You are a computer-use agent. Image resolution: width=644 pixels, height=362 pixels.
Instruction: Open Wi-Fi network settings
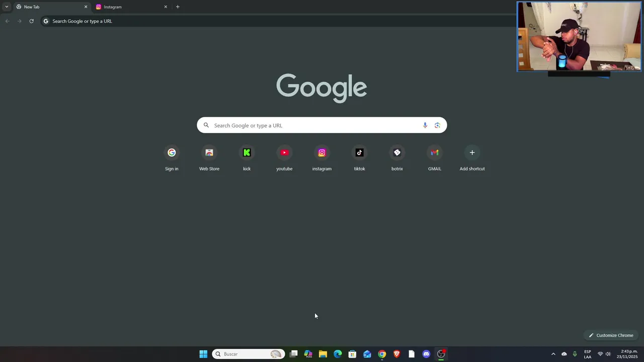click(x=600, y=354)
